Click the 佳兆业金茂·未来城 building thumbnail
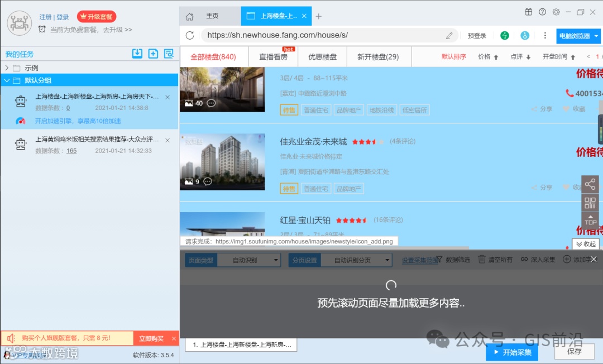Viewport: 603px width, 364px height. coord(222,162)
